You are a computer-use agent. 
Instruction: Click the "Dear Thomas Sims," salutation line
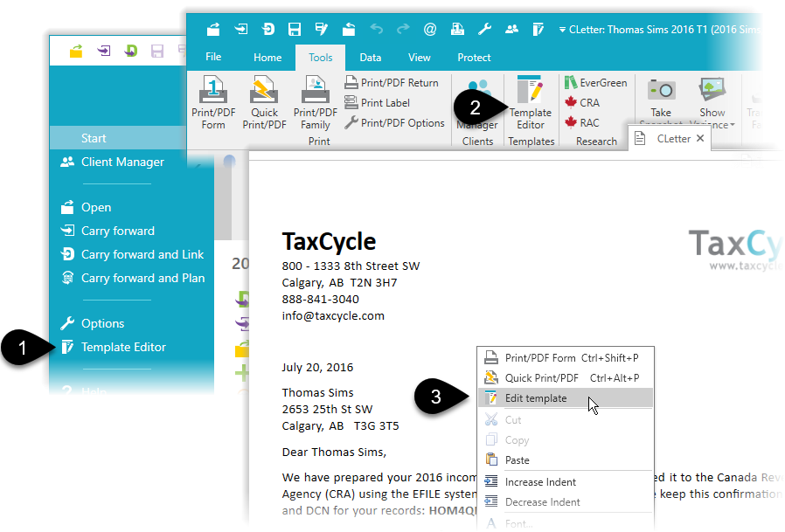[x=334, y=453]
